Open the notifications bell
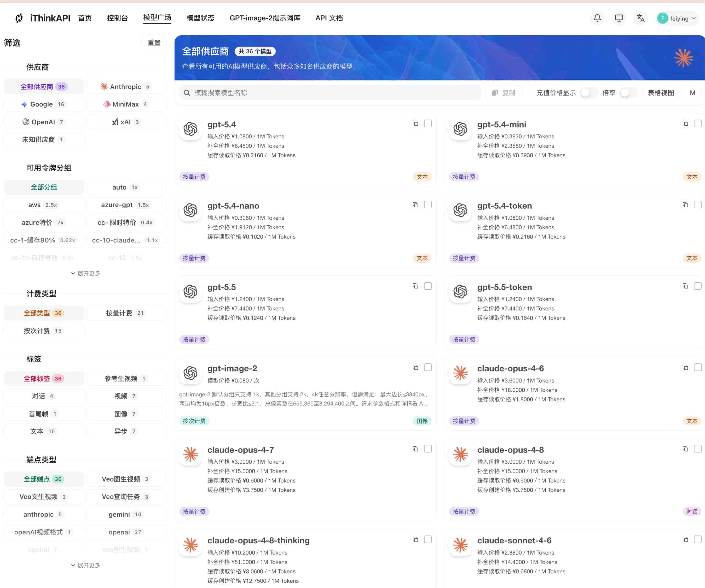 597,18
